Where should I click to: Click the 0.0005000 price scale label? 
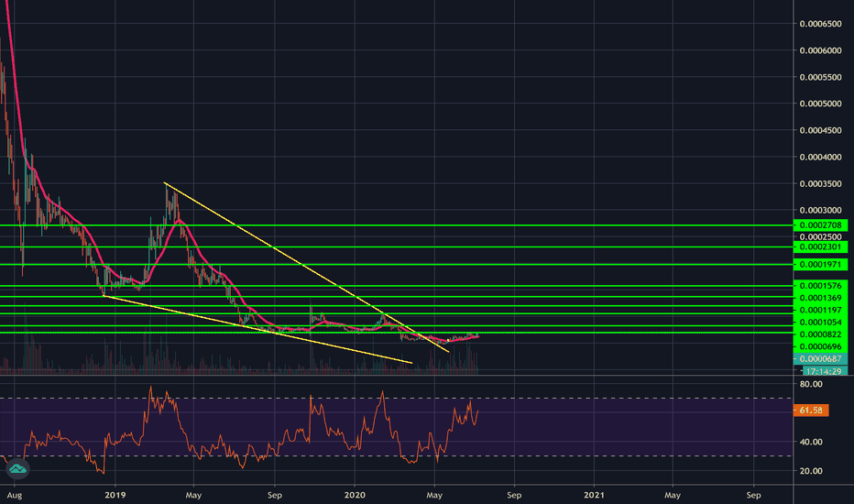(821, 104)
